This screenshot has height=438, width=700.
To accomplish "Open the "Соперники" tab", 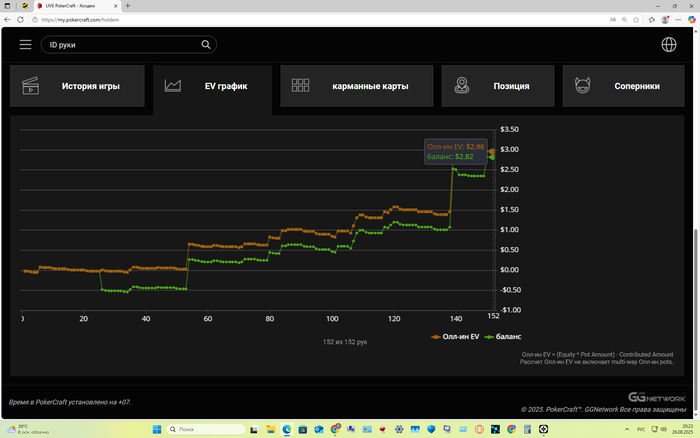I will point(623,86).
